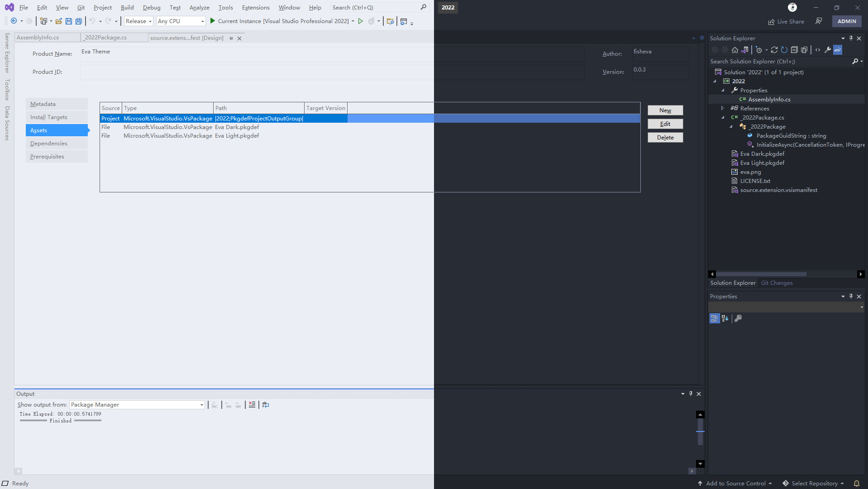Open the Analyze menu

pyautogui.click(x=199, y=8)
